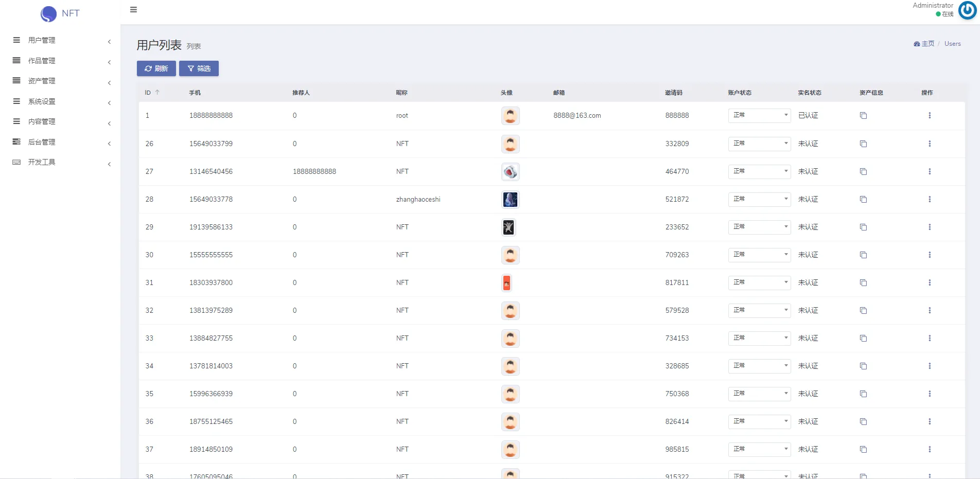Screen dimensions: 980x479
Task: Click asset info copy icon for user 30
Action: (x=863, y=255)
